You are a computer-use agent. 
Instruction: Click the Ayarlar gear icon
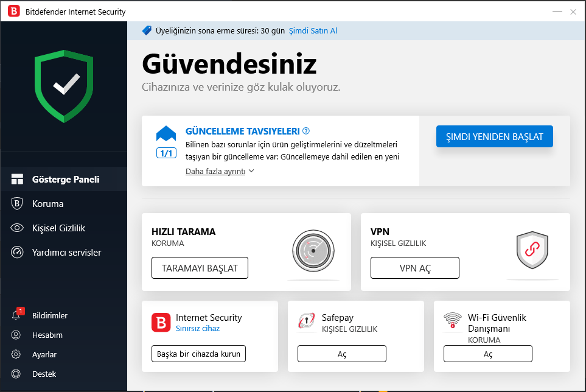pos(16,354)
